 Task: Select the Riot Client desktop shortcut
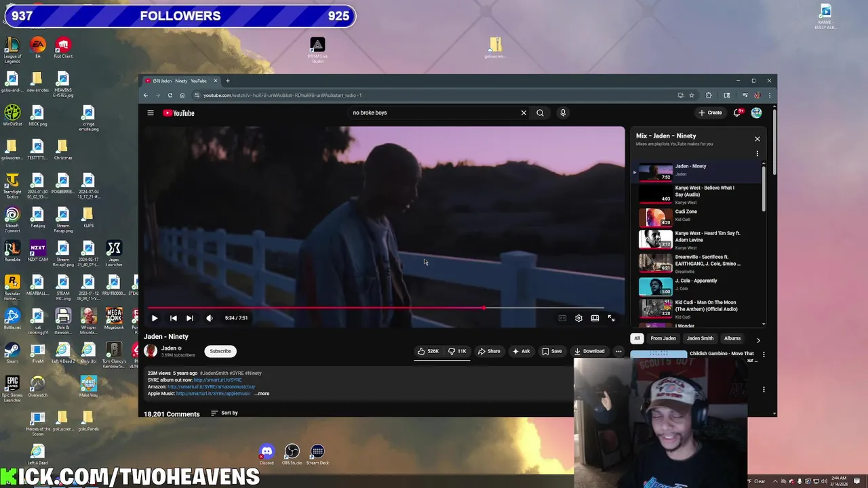point(63,48)
